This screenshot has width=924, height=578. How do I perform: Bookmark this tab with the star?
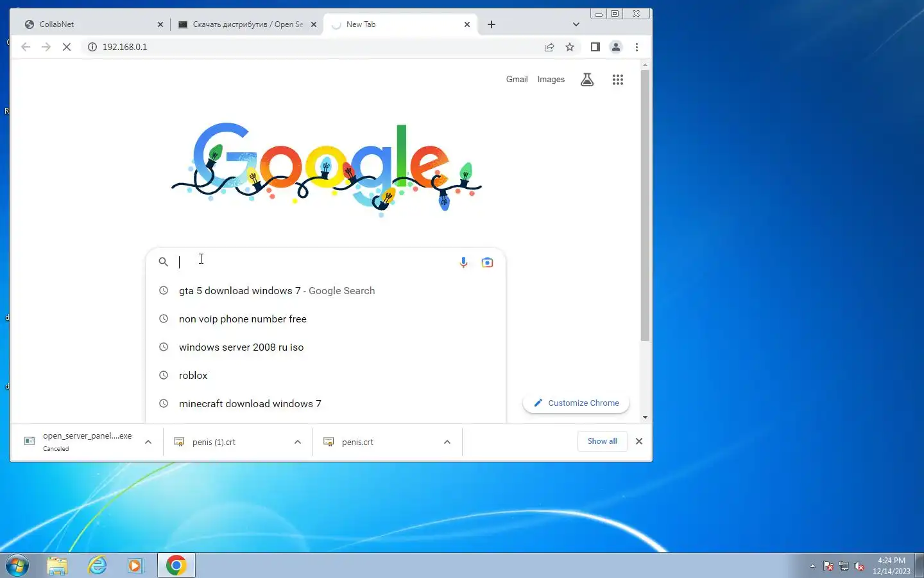(x=570, y=47)
